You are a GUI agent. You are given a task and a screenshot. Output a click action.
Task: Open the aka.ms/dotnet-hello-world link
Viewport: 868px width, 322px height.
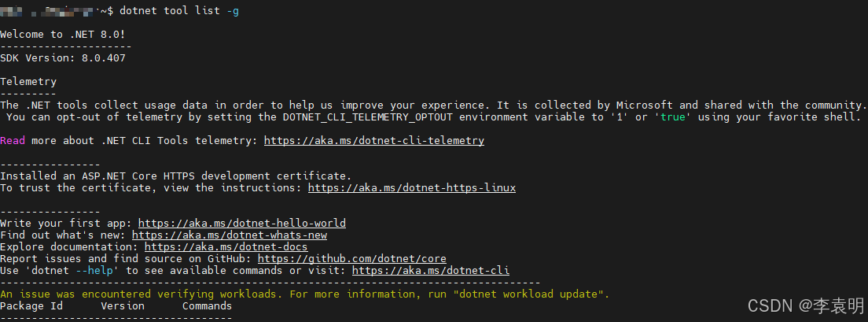[x=242, y=224]
